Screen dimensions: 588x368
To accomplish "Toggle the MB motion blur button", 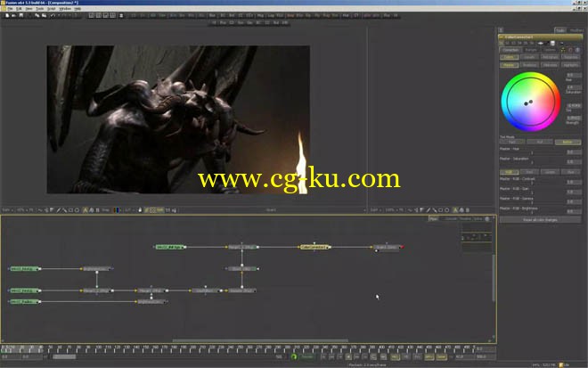I will point(406,356).
